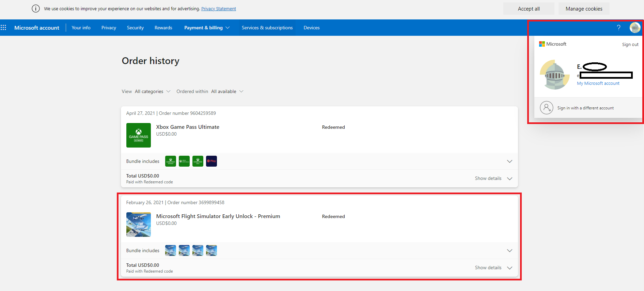Click Redeemed status on Game Pass order
644x291 pixels.
333,127
